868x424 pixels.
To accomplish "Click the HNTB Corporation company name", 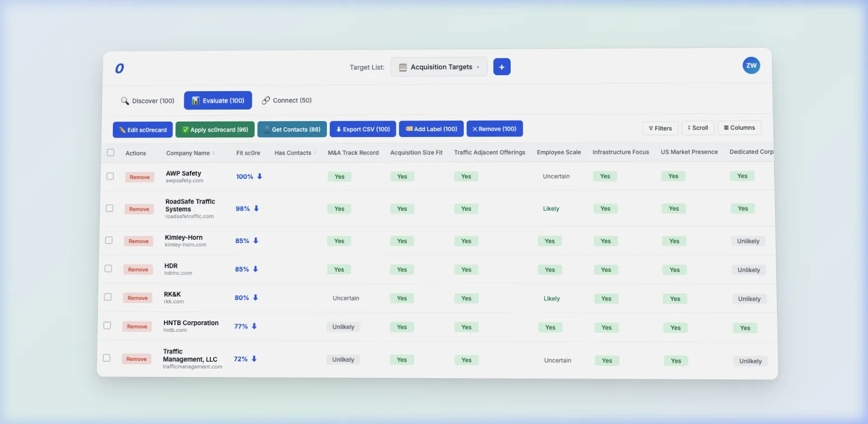I will point(191,323).
